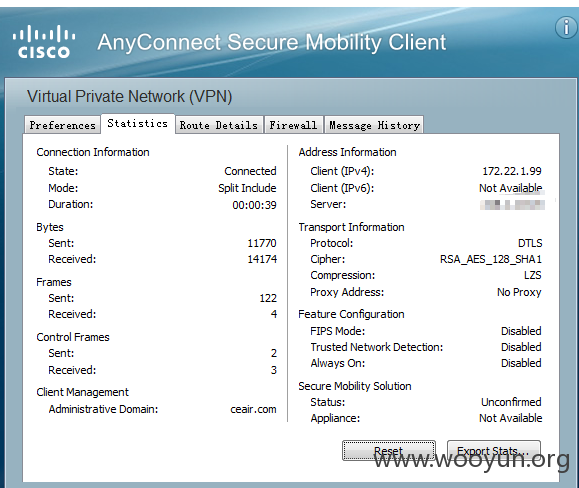The width and height of the screenshot is (579, 488).
Task: Click the ceair.com administrative domain value
Action: pos(253,409)
